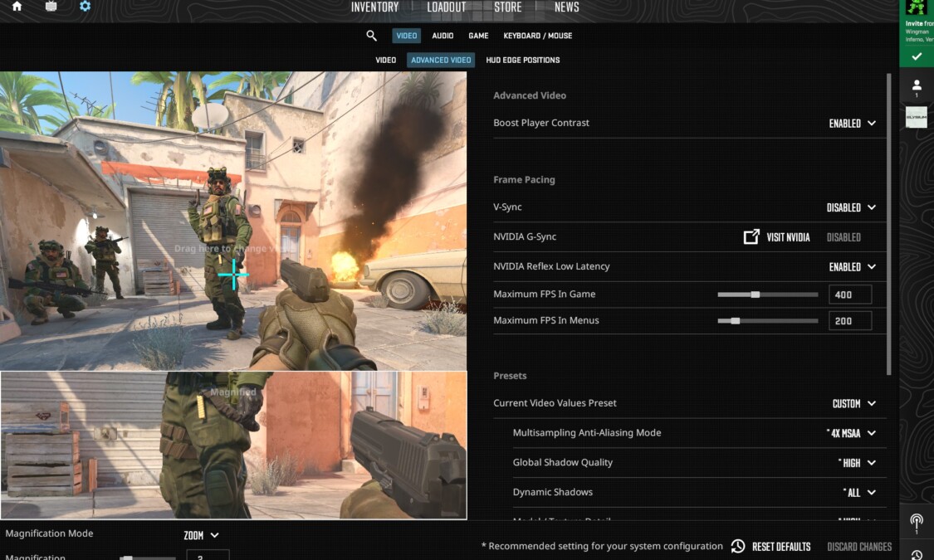Viewport: 934px width, 560px height.
Task: Click the friend avatar thumbnail in sidebar
Action: [x=917, y=117]
